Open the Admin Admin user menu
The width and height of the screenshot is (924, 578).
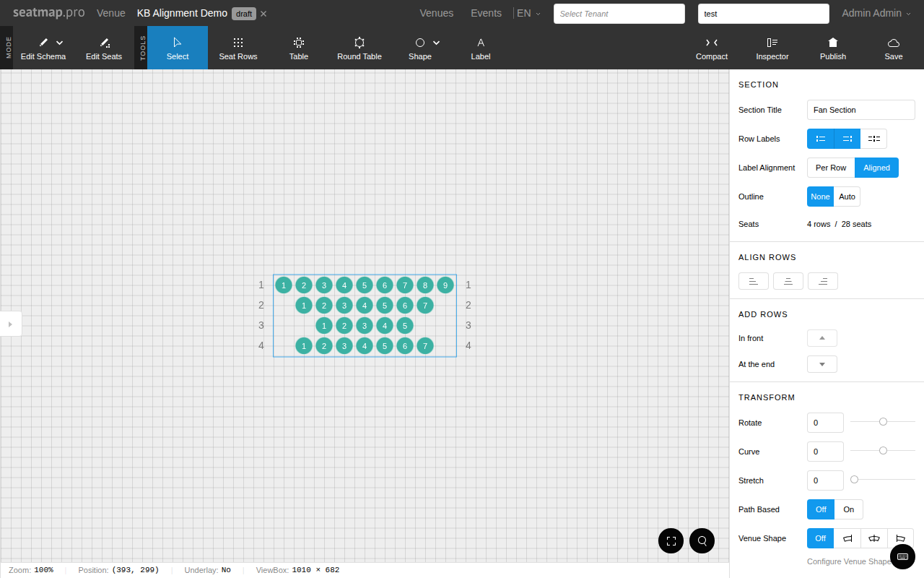876,13
